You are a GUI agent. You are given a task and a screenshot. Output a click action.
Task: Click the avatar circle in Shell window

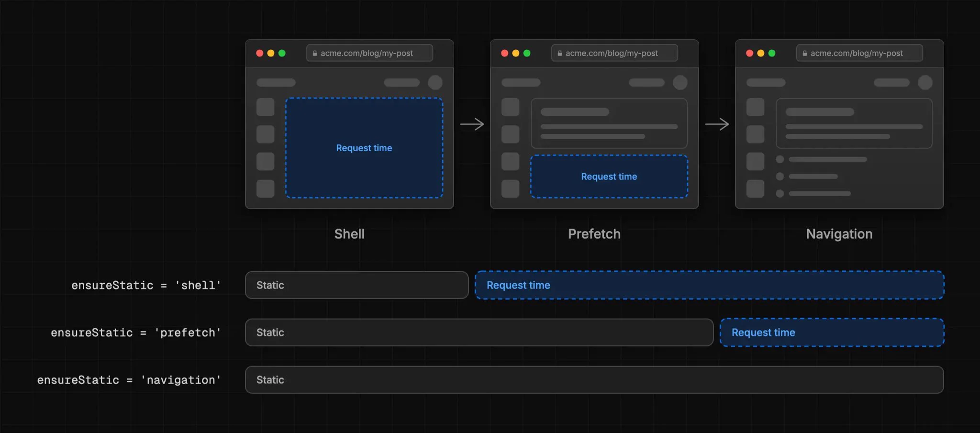point(435,82)
